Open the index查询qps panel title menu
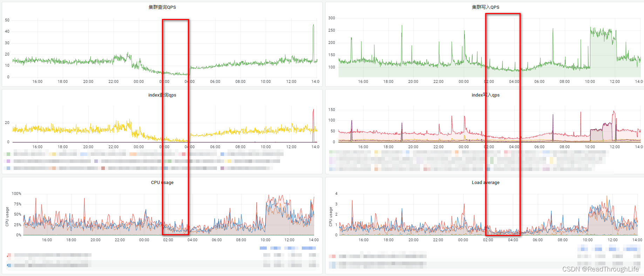 pos(162,95)
